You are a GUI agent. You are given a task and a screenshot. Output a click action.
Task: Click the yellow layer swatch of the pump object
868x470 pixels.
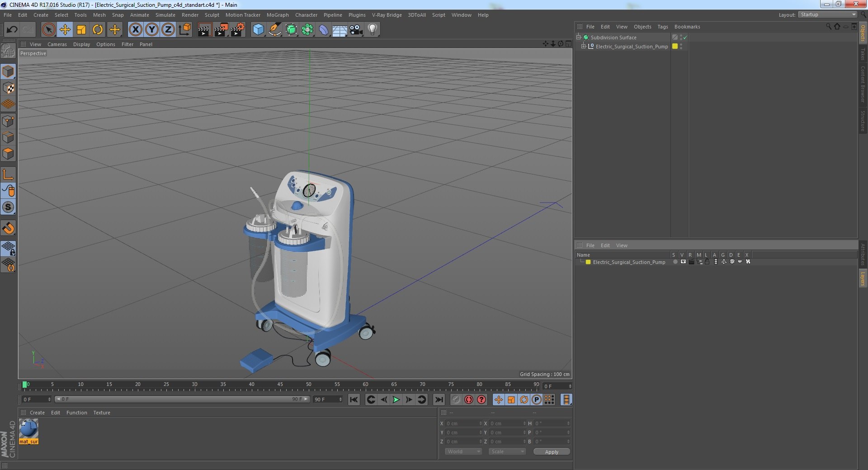675,46
